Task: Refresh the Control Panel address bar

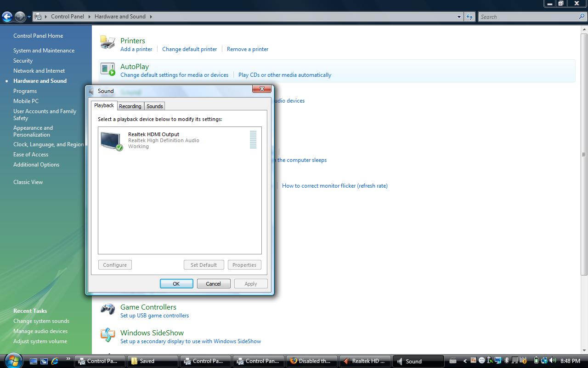Action: 469,17
